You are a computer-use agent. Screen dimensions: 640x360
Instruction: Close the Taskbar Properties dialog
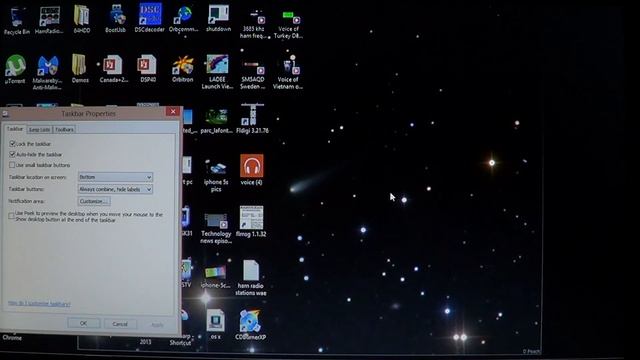coord(173,111)
